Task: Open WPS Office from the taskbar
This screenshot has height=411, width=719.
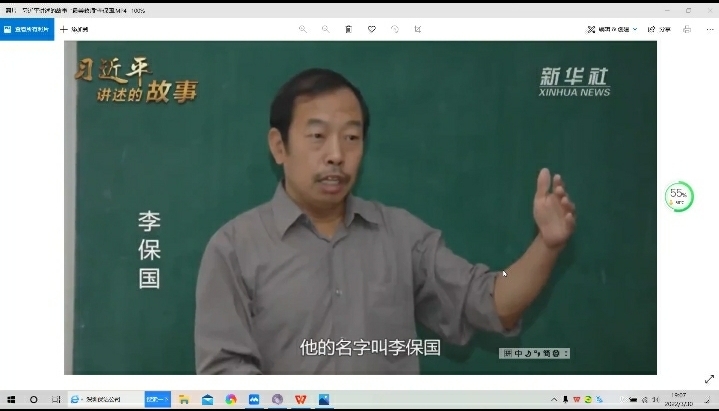Action: pyautogui.click(x=301, y=399)
